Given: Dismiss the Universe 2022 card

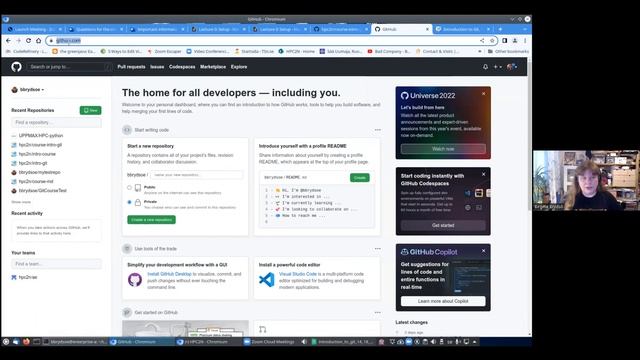Looking at the screenshot, I should coord(484,94).
